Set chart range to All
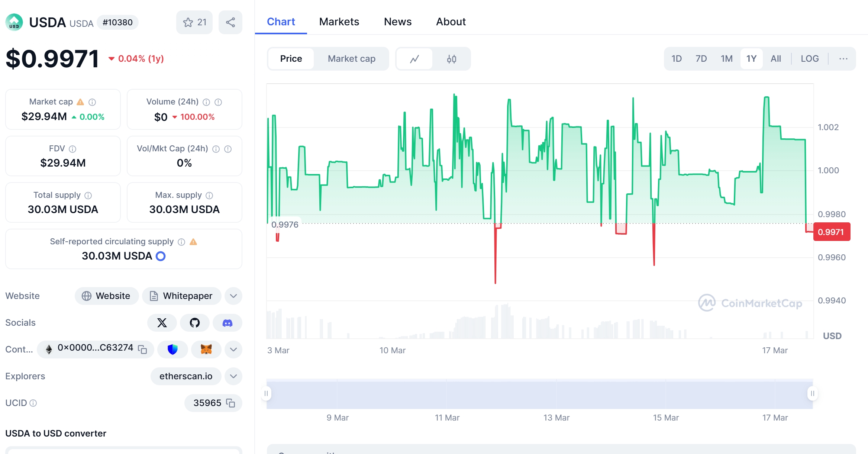 (x=776, y=59)
